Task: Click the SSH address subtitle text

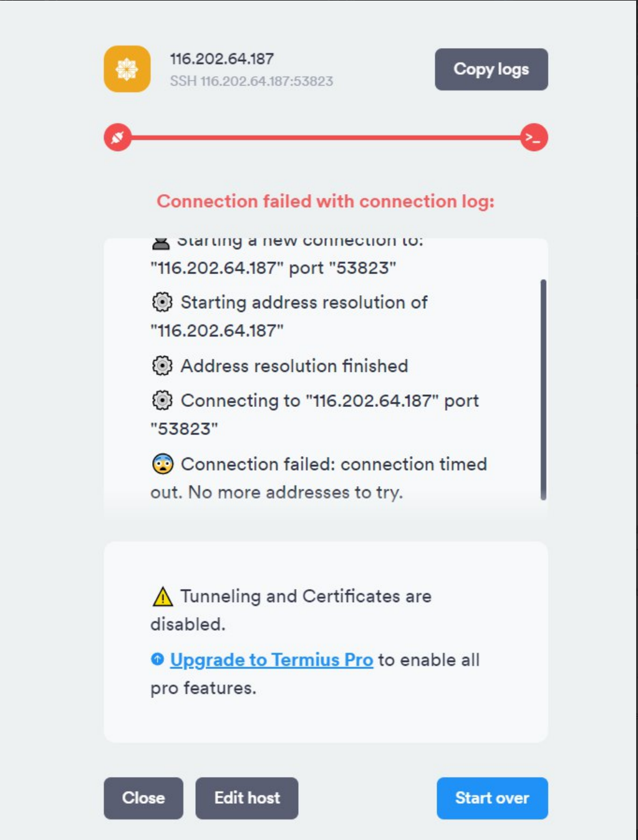Action: pos(251,81)
